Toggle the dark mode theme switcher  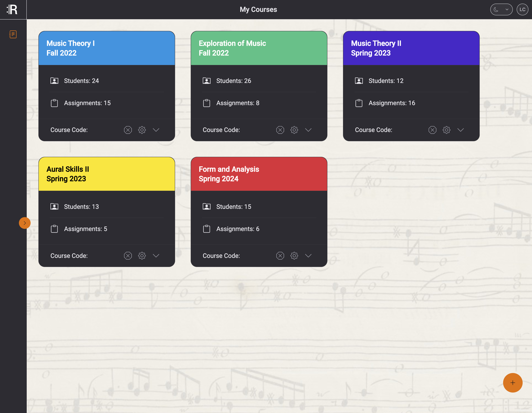point(501,10)
